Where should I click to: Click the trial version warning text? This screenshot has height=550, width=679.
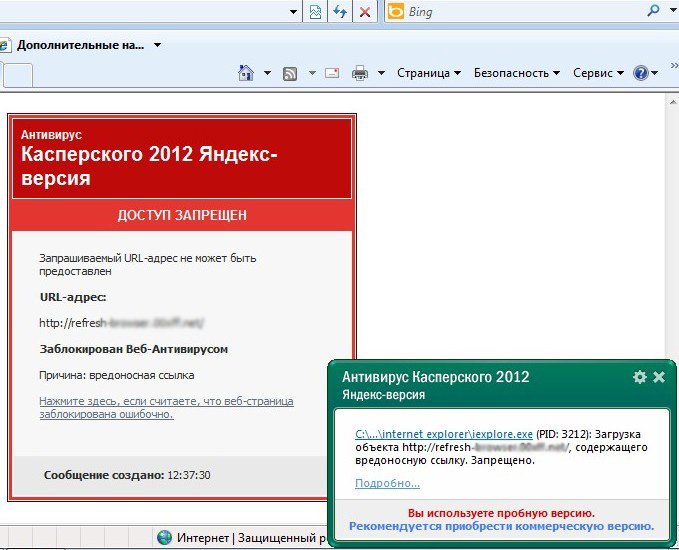click(501, 513)
